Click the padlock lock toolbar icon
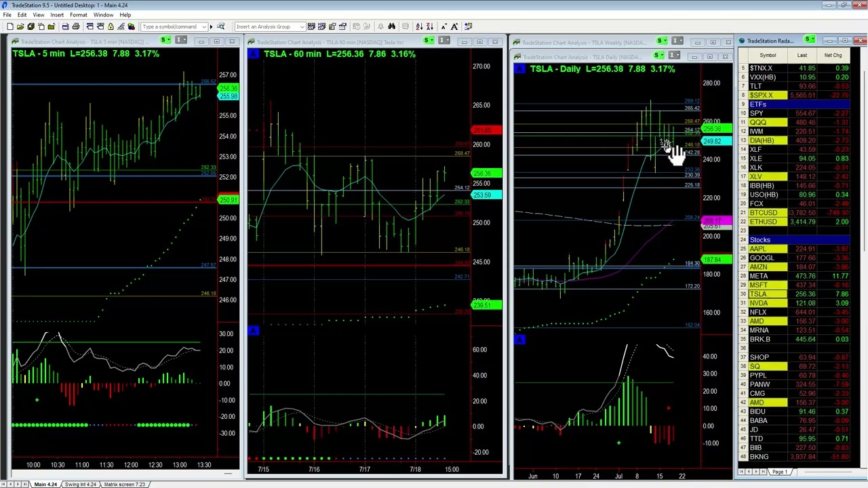Viewport: 868px width, 488px height. (x=111, y=26)
